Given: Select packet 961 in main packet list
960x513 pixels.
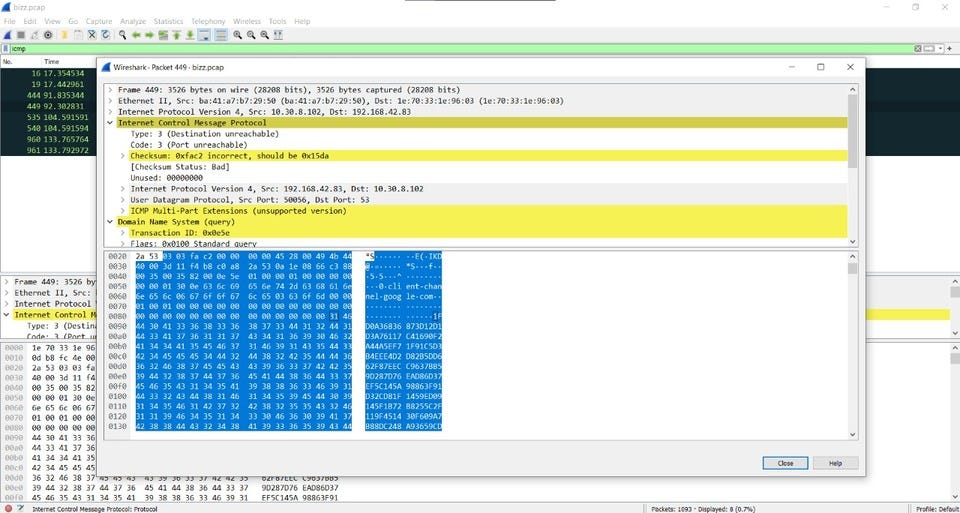Looking at the screenshot, I should click(48, 150).
